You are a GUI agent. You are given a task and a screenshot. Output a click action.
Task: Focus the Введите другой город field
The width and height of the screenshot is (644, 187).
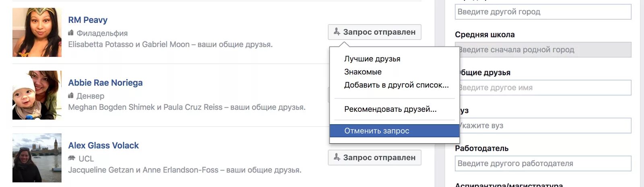click(543, 12)
